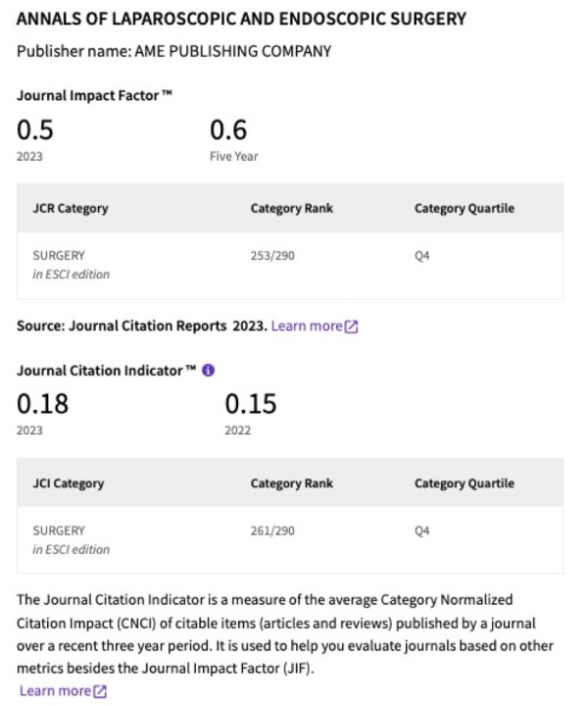Click the JCI Category column header

tap(69, 483)
